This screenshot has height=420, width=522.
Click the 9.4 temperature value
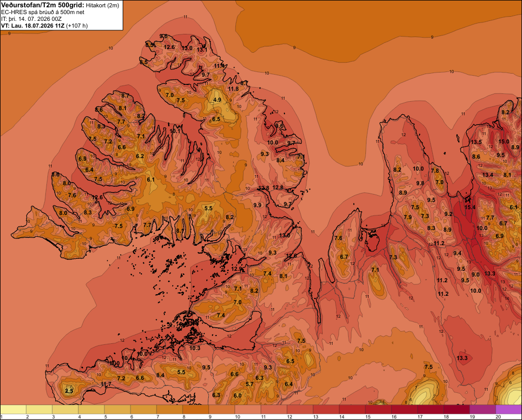tap(457, 253)
